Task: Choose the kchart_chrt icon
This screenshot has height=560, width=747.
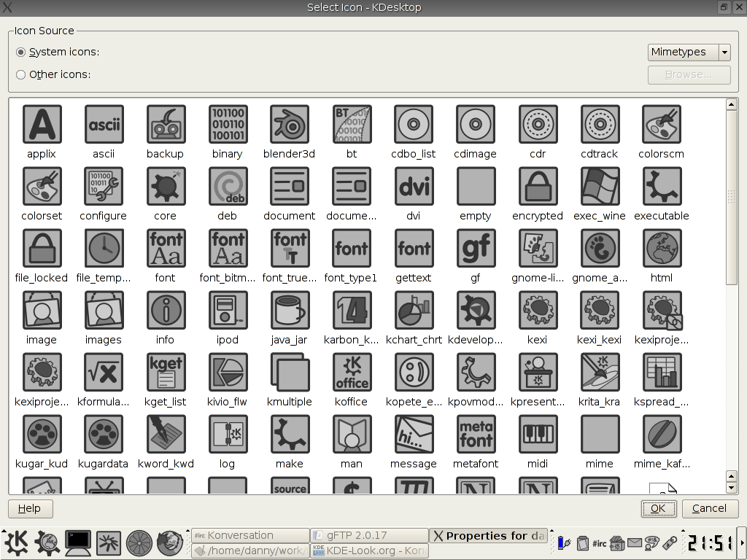Action: point(414,310)
